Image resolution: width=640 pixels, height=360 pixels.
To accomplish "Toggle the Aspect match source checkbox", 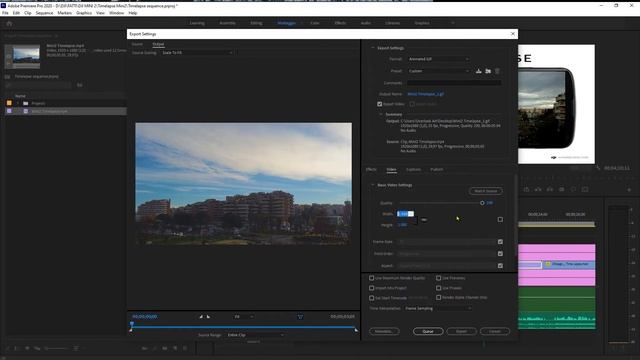I will (x=500, y=266).
